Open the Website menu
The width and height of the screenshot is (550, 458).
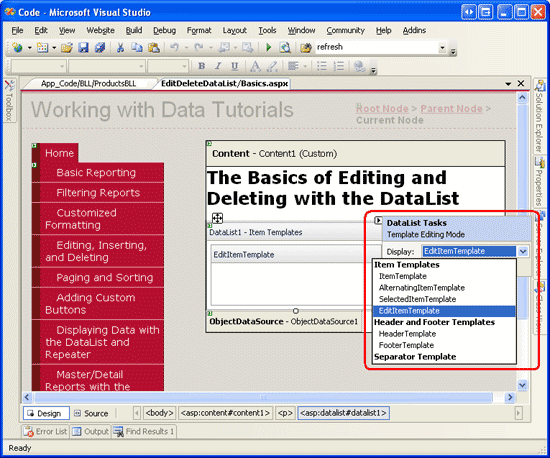point(100,31)
